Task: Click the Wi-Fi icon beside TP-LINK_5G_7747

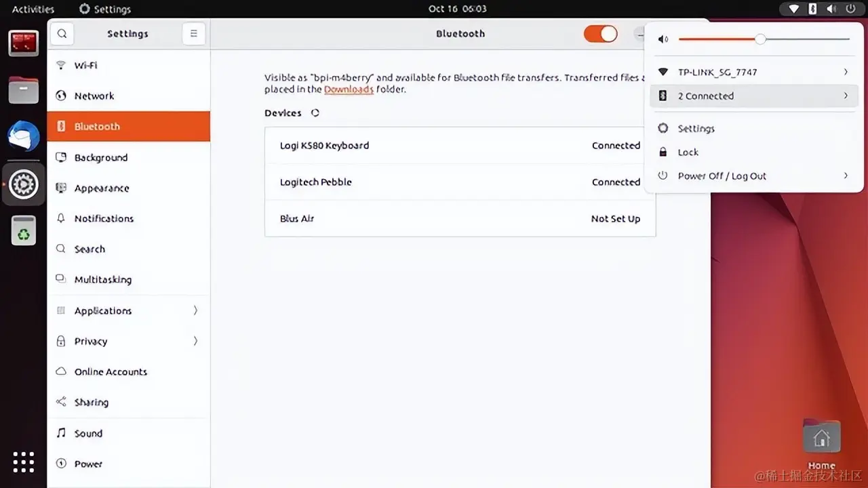Action: pyautogui.click(x=663, y=72)
